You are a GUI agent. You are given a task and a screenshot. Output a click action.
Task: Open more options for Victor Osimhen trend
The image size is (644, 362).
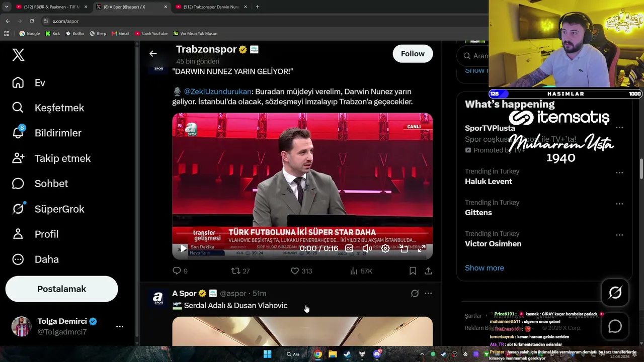[619, 234]
